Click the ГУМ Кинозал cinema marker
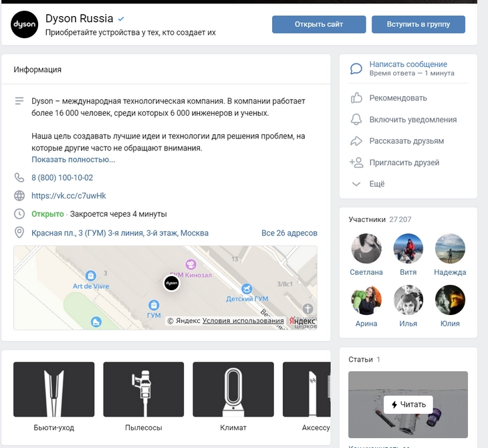The width and height of the screenshot is (488, 448). (191, 265)
